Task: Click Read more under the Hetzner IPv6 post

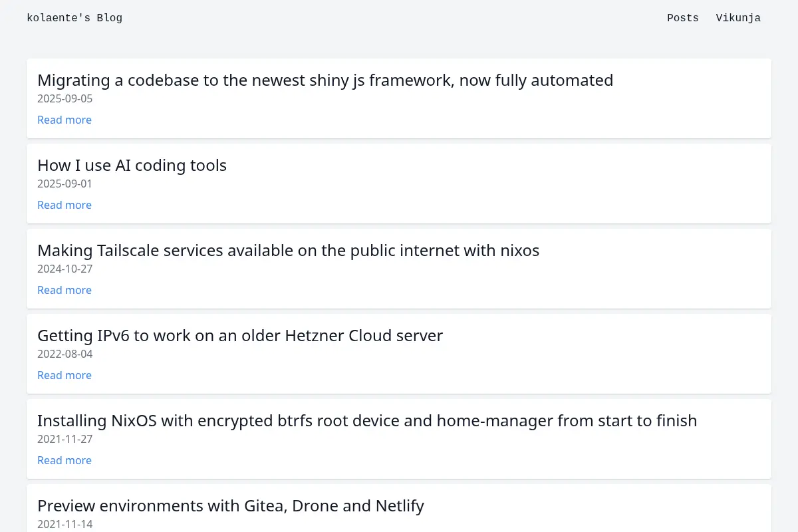Action: (65, 375)
